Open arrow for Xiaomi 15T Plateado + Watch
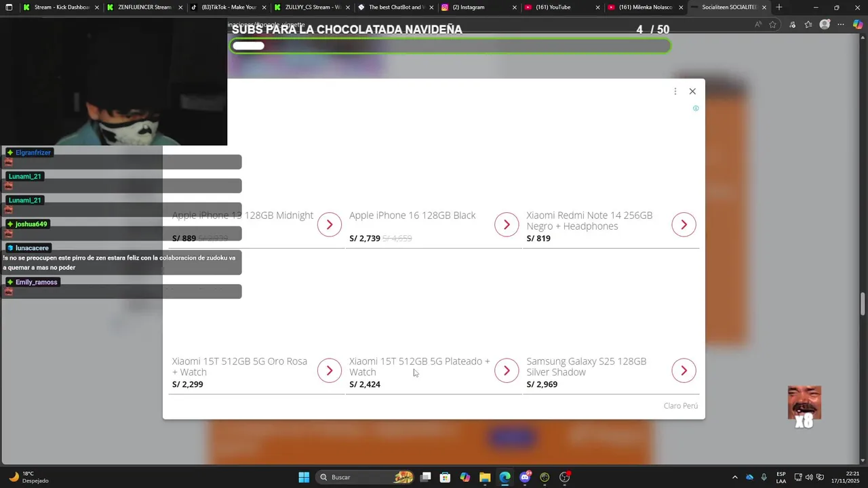Screen dimensions: 868x488 click(x=507, y=370)
